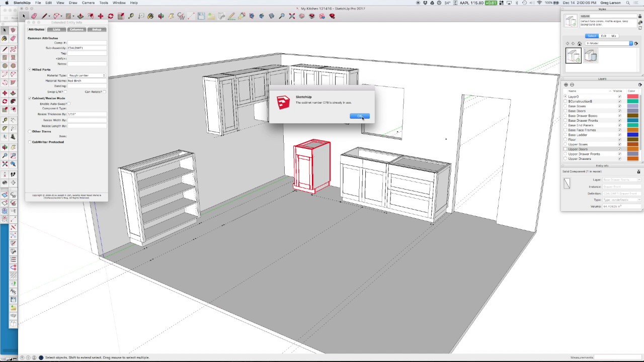Open the Camera menu

88,3
